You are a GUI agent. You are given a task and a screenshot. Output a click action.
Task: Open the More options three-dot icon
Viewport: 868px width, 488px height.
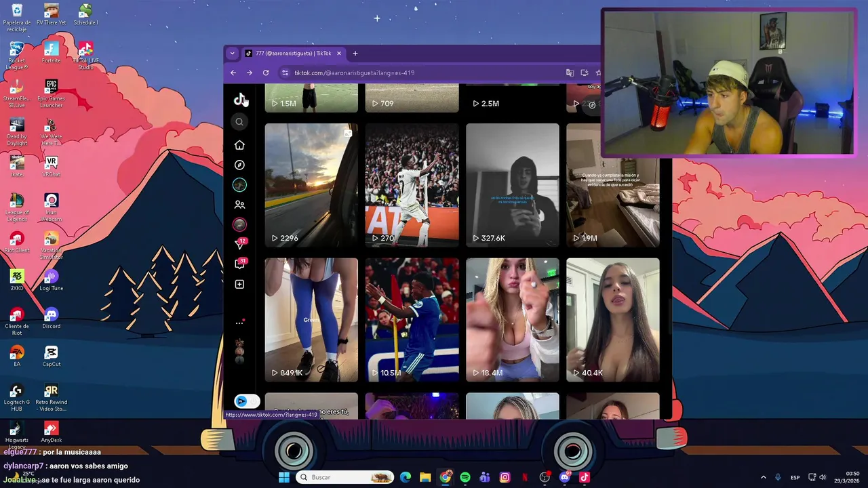point(239,323)
